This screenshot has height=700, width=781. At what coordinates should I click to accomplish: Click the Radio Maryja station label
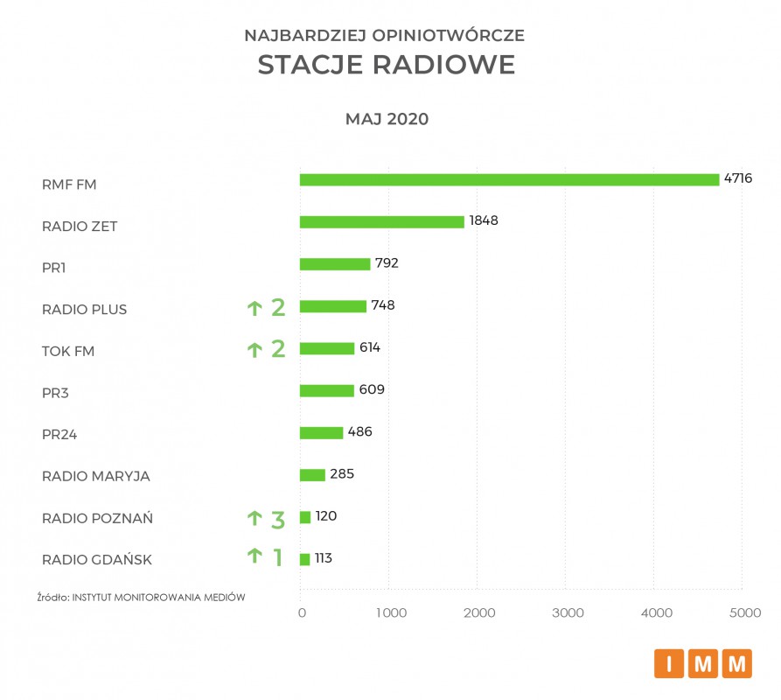[96, 477]
